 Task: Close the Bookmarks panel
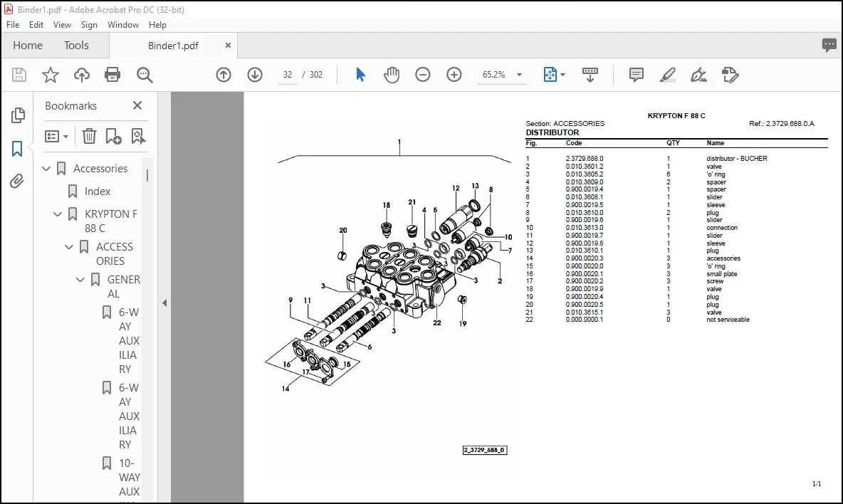pos(137,106)
